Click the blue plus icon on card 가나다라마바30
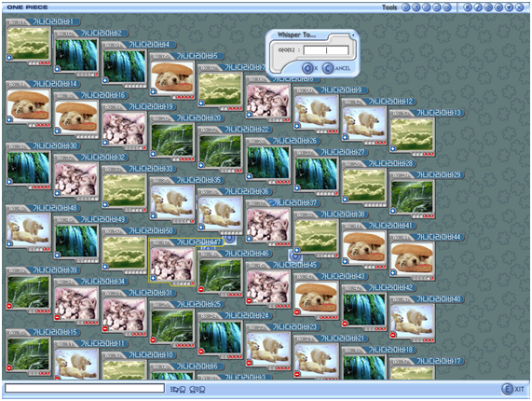Screen dimensions: 532x401 point(9,182)
